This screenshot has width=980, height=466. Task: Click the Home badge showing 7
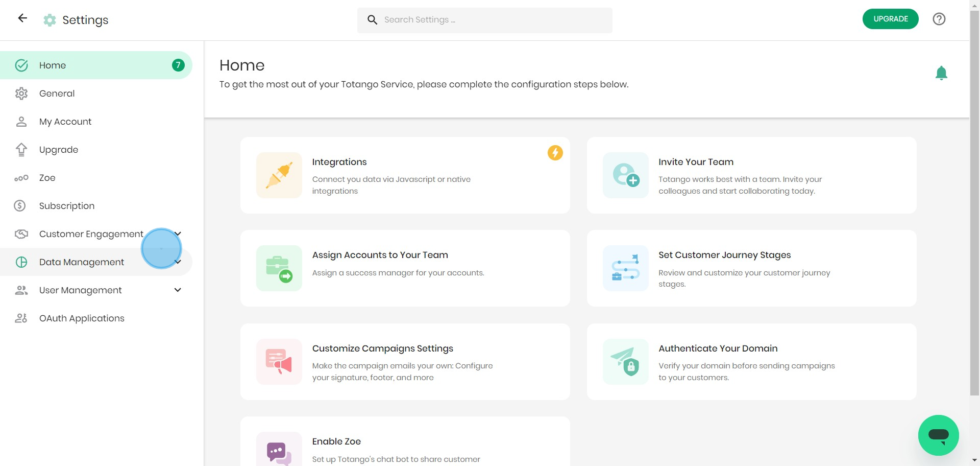(x=178, y=65)
